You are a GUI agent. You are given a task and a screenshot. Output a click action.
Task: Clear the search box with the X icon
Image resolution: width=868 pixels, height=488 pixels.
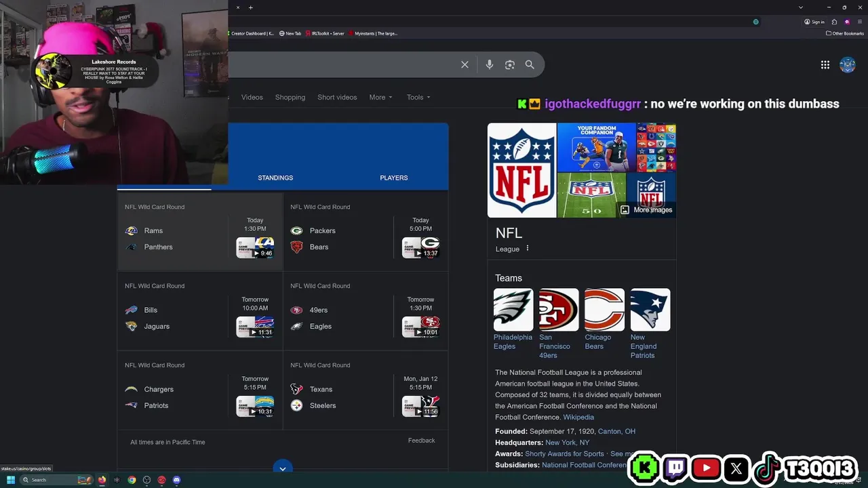pos(465,64)
